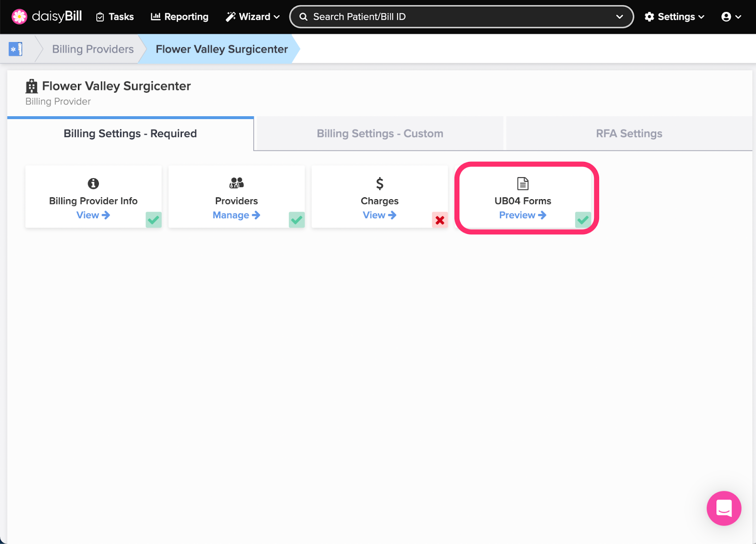Screen dimensions: 756x544
Task: Open the Reporting page
Action: tap(180, 17)
